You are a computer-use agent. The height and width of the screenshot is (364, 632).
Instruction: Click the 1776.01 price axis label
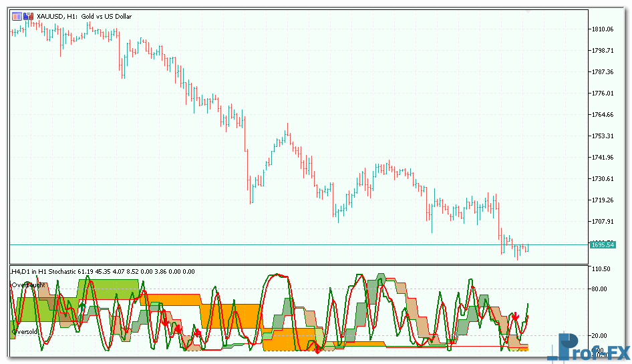[602, 94]
